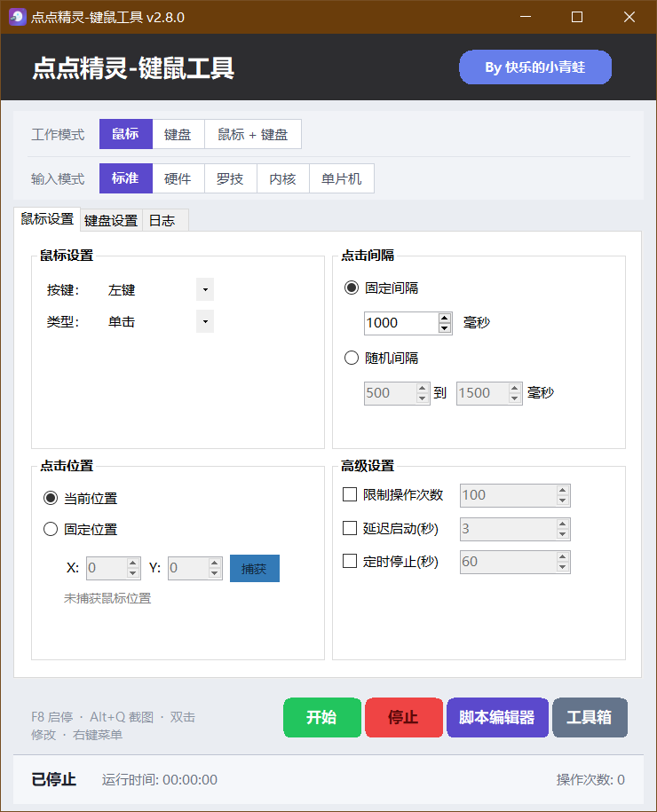Image resolution: width=657 pixels, height=812 pixels.
Task: Click the random minimum 500 field
Action: pos(390,393)
